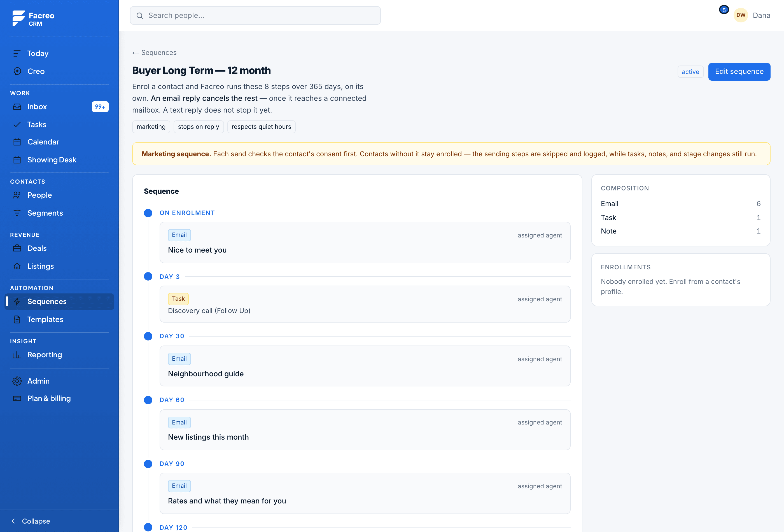
Task: Click the Segments filter icon
Action: click(x=17, y=213)
